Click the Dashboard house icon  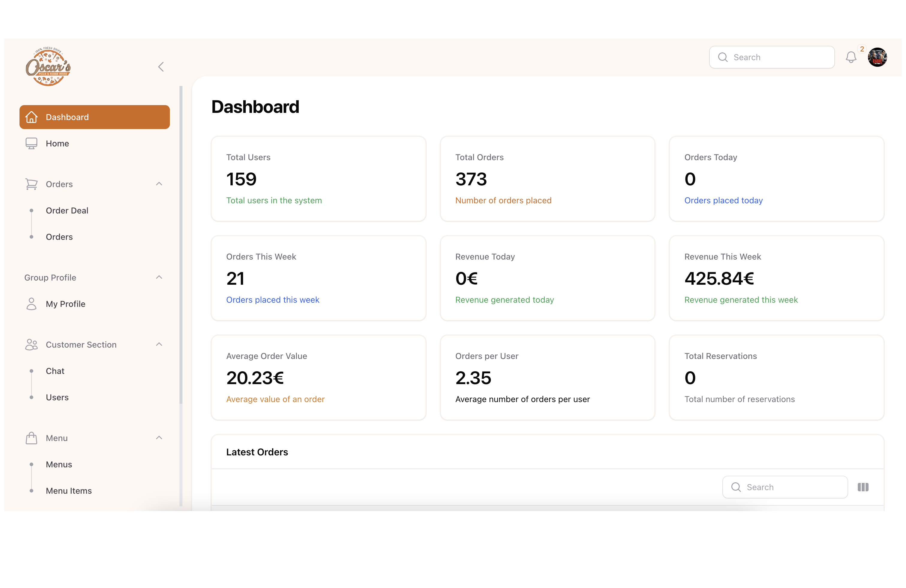[x=31, y=117]
